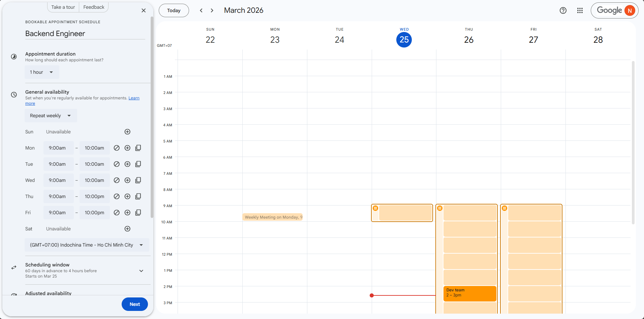Open Google apps grid
This screenshot has width=644, height=319.
coord(580,10)
